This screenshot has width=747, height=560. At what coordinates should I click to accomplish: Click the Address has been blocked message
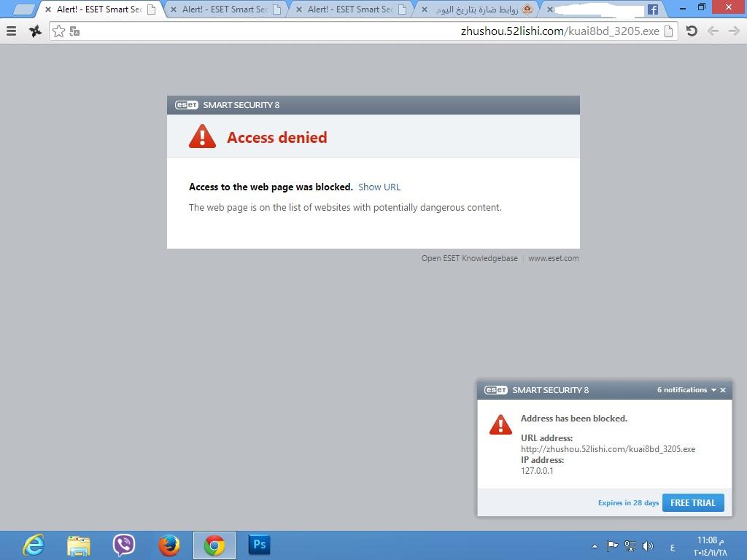coord(574,419)
